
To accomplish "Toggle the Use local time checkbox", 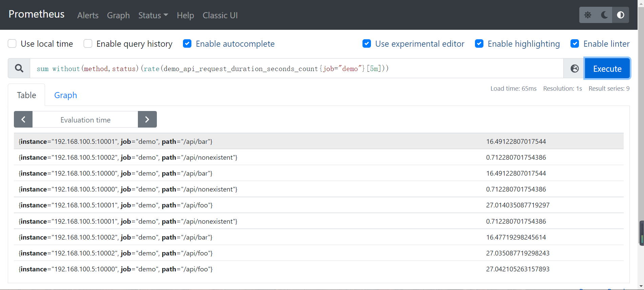I will point(12,44).
